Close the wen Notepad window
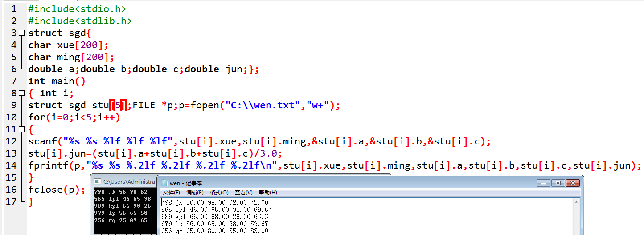The height and width of the screenshot is (235, 644). [x=572, y=183]
